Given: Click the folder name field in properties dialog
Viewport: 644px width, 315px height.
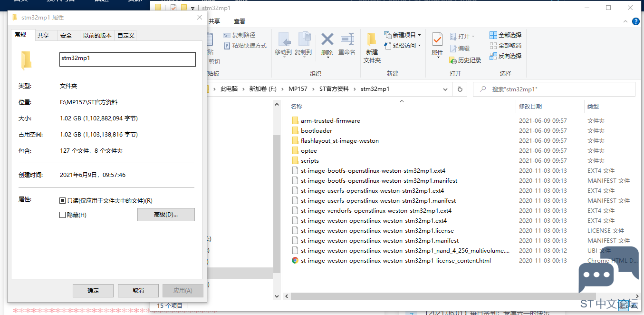Looking at the screenshot, I should click(127, 59).
